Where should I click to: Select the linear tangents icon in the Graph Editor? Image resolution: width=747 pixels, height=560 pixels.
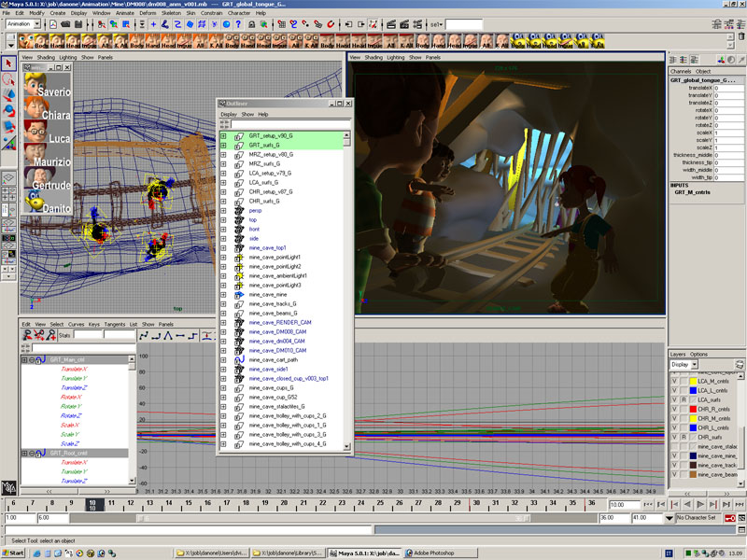[x=168, y=336]
